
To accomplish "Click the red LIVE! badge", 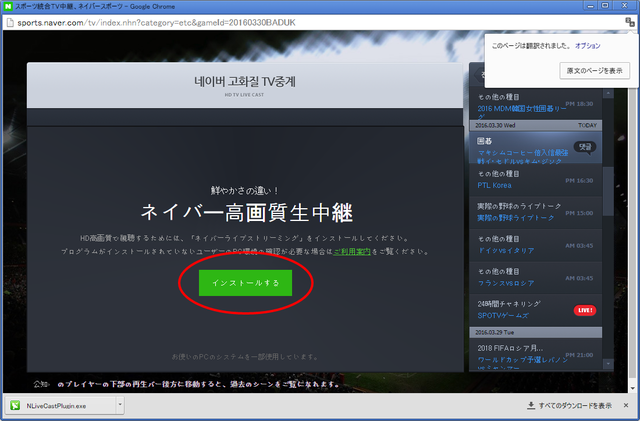I will coord(585,310).
